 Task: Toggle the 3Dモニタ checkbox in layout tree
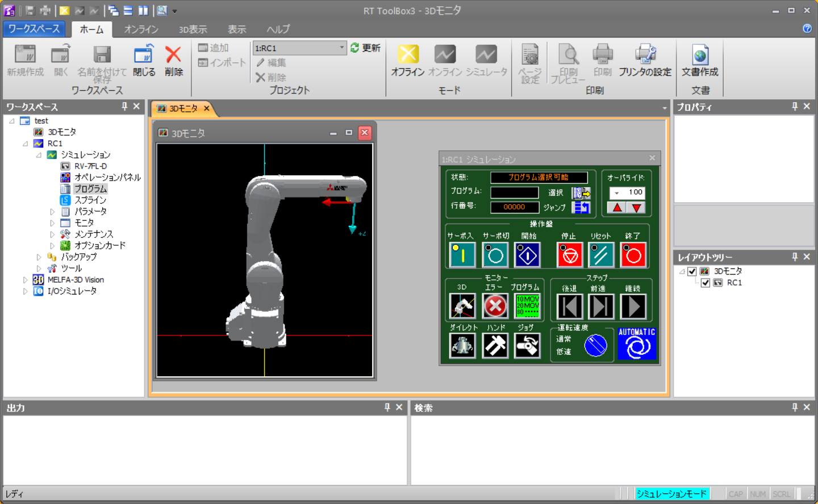[692, 271]
